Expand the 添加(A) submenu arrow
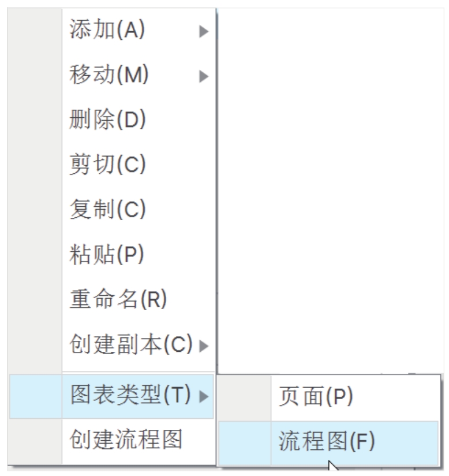 tap(203, 31)
